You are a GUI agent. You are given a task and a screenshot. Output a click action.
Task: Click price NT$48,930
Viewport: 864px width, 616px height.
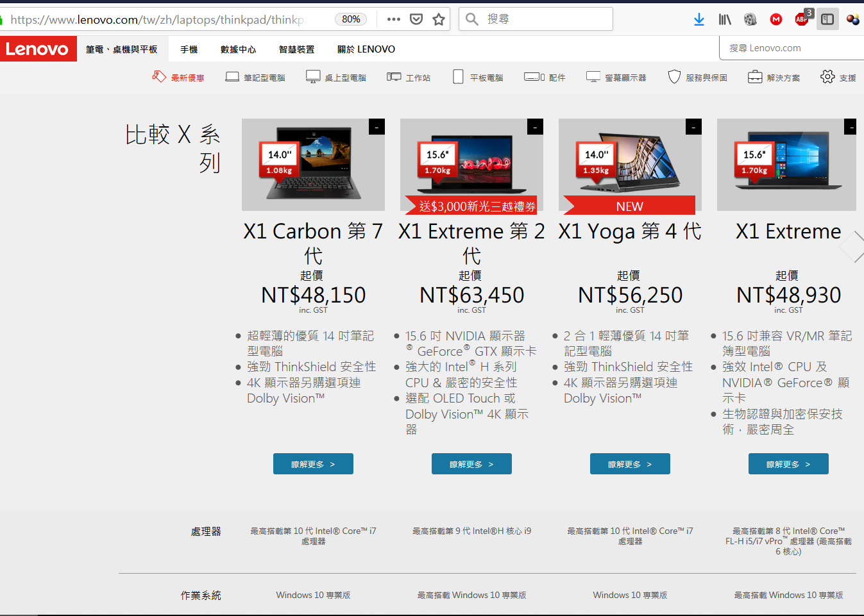click(x=788, y=295)
